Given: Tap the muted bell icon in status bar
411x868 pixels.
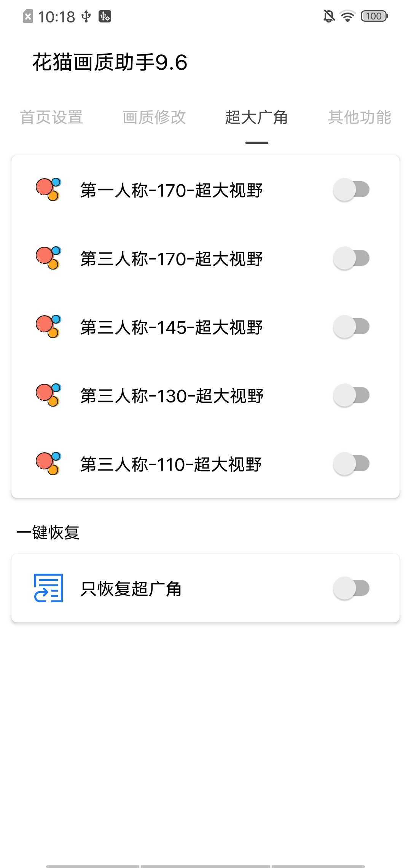Looking at the screenshot, I should [x=329, y=16].
